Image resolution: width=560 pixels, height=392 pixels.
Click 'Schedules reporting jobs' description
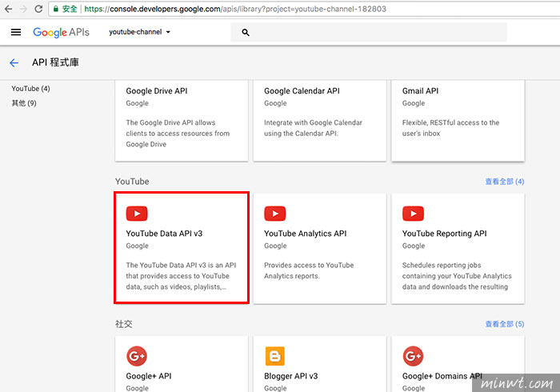coord(457,276)
